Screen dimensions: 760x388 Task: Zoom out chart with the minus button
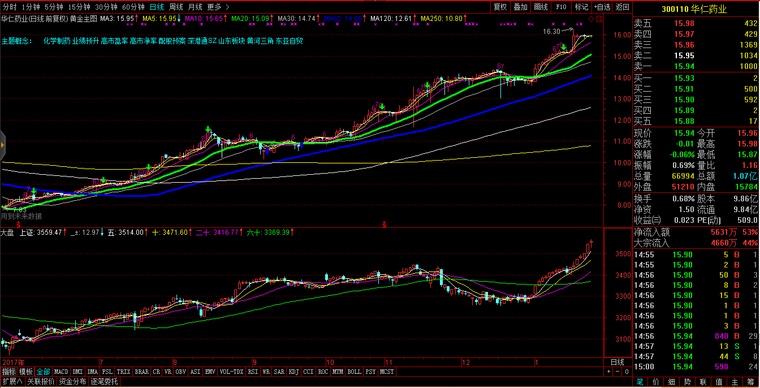618,372
